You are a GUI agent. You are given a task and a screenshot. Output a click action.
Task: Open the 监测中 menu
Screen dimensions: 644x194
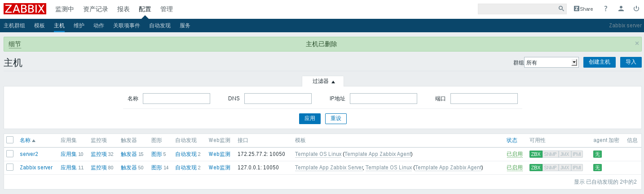point(65,9)
